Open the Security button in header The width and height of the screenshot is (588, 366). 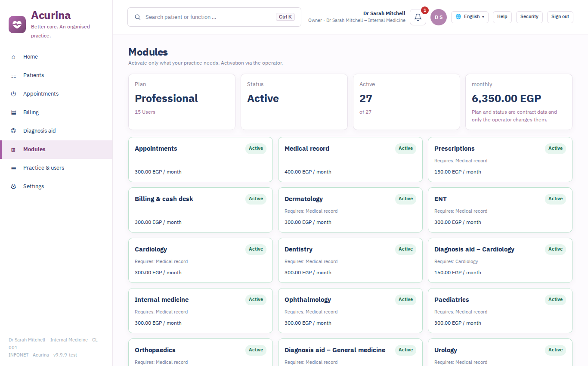[x=529, y=17]
